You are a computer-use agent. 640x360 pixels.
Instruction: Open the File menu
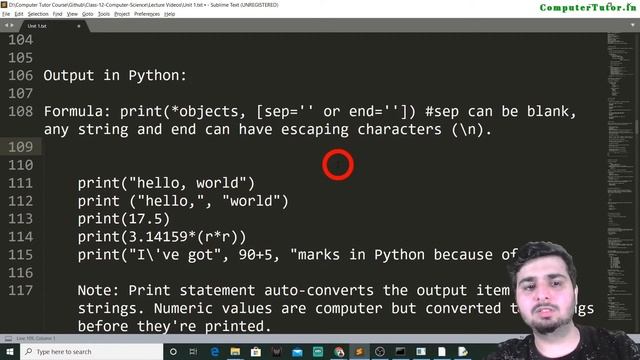(6, 14)
